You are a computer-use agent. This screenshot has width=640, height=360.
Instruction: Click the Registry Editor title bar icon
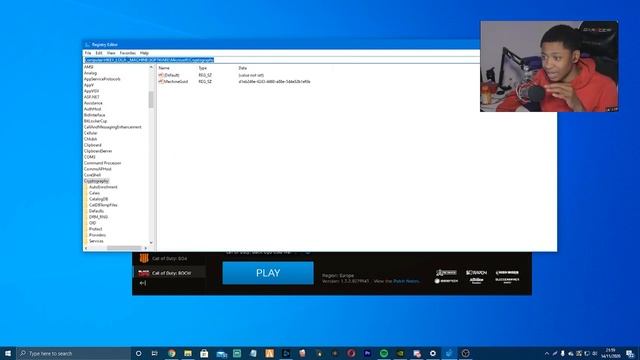pos(87,44)
